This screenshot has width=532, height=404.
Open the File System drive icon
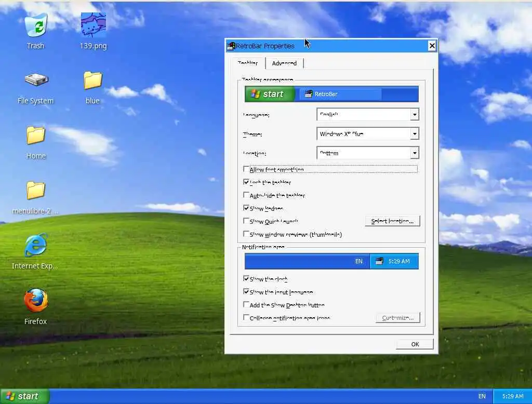click(36, 80)
